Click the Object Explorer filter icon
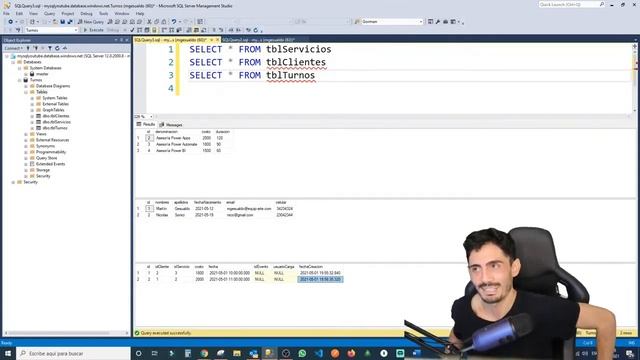The width and height of the screenshot is (640, 360). [x=50, y=48]
